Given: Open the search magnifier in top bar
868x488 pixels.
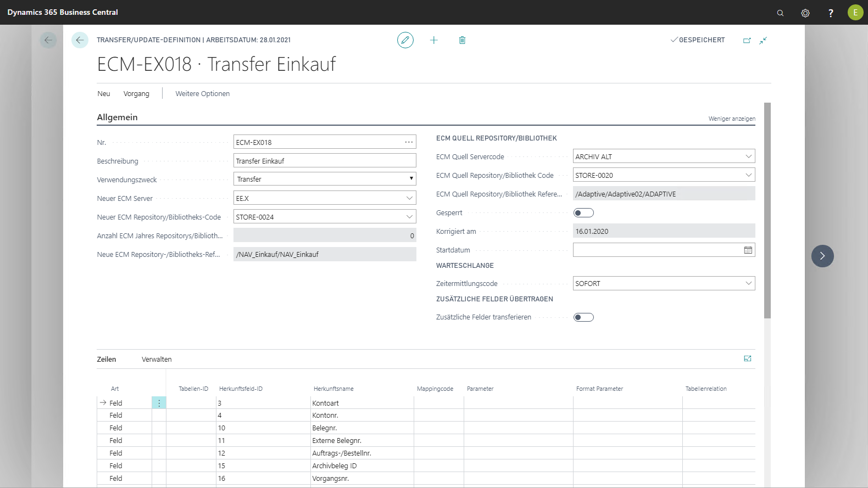Looking at the screenshot, I should pyautogui.click(x=780, y=13).
